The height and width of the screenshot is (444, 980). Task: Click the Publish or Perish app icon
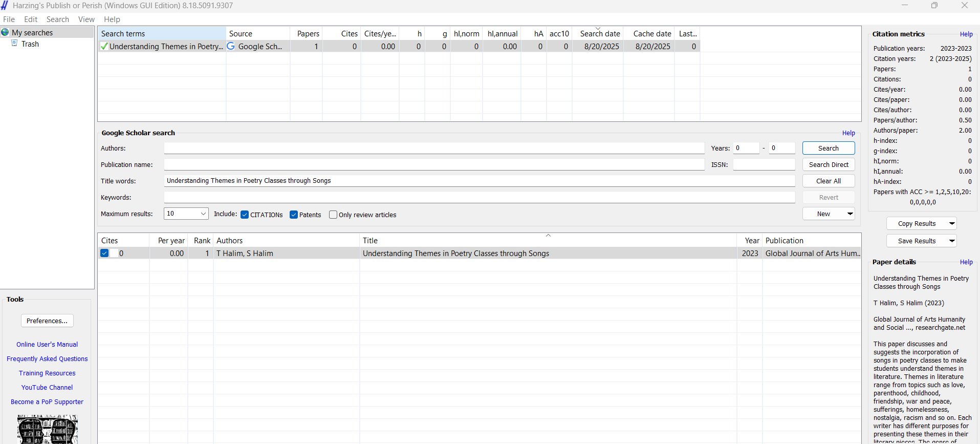5,6
